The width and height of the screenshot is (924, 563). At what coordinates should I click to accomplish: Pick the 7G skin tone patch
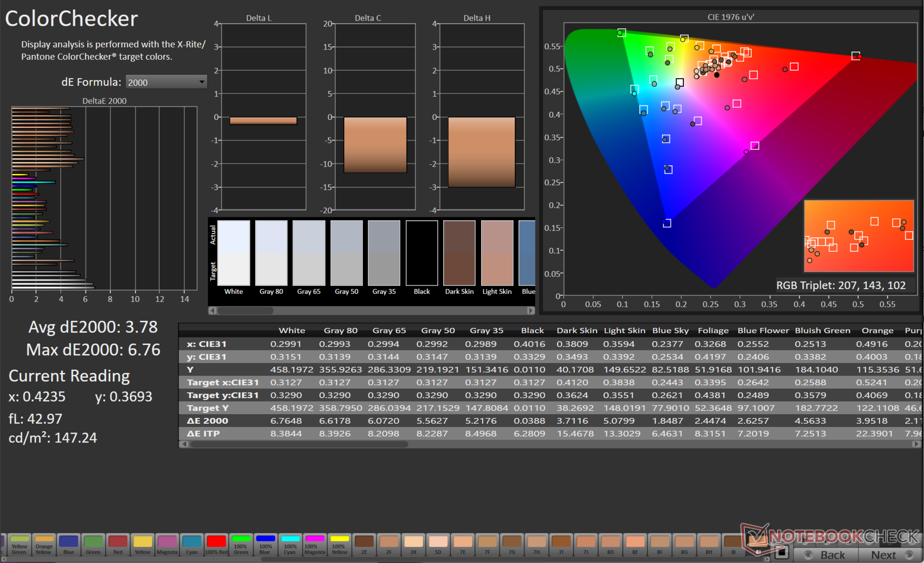512,545
